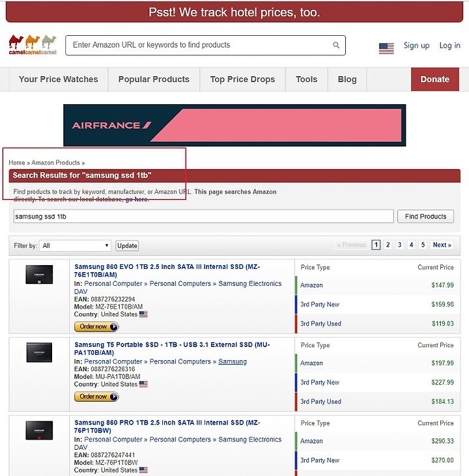Click Amazon price $290.33 for 860 PRO
This screenshot has width=469, height=476.
click(x=442, y=441)
